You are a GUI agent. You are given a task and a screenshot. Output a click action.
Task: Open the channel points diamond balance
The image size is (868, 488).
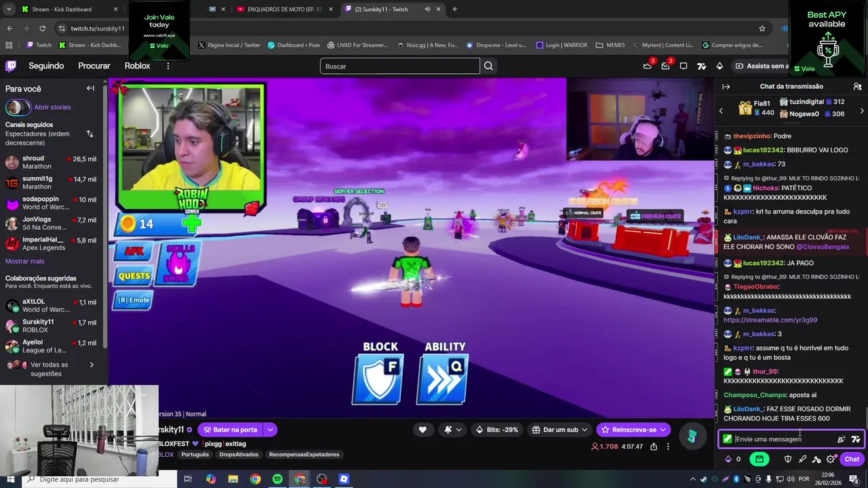point(732,459)
